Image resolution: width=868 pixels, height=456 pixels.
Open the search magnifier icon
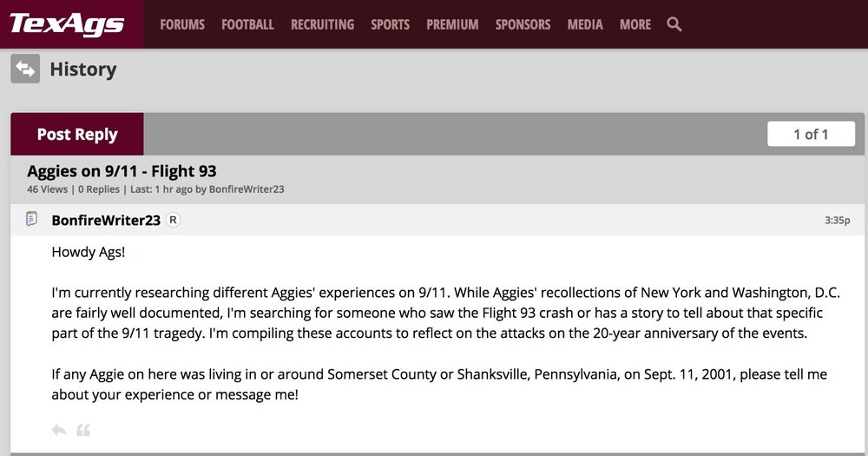point(674,24)
